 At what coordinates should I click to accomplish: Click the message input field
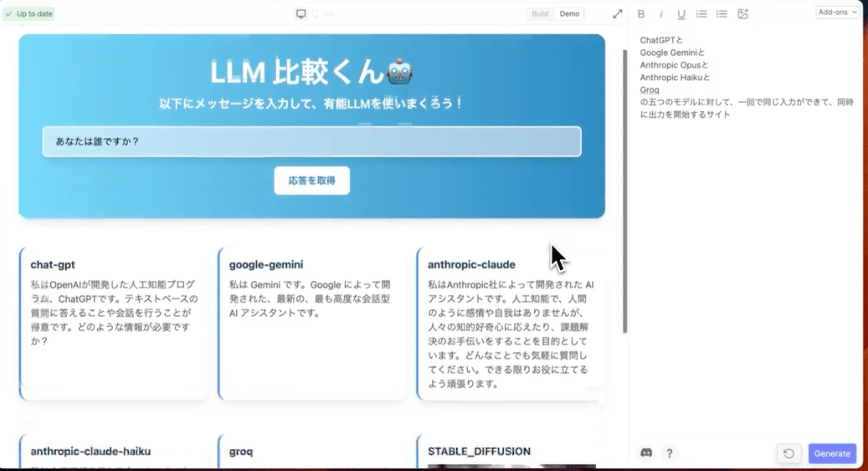pos(312,141)
